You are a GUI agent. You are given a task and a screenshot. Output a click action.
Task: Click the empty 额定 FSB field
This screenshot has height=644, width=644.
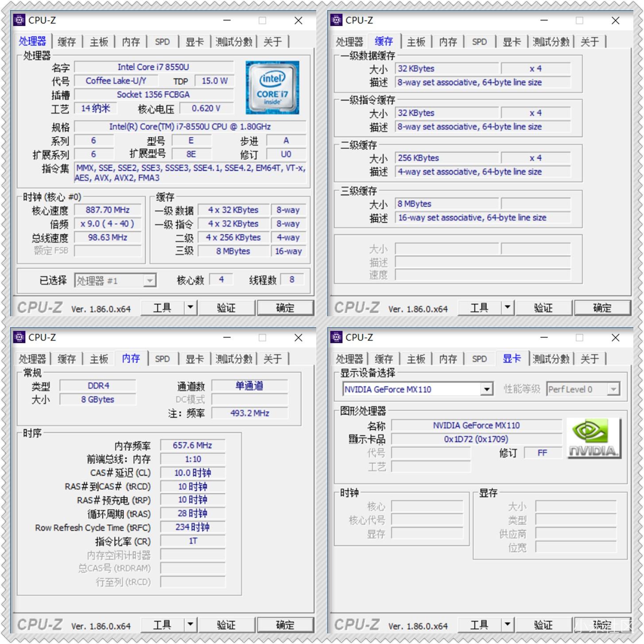(x=108, y=251)
